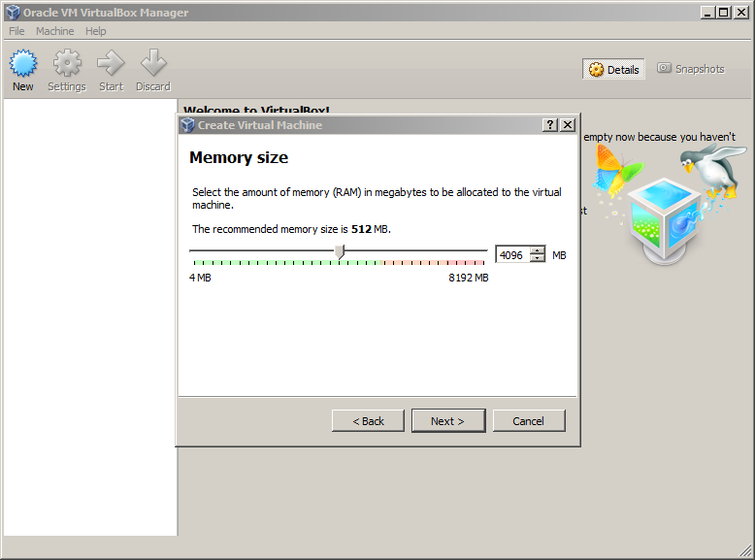The width and height of the screenshot is (755, 560).
Task: Click the memory value field showing 4096
Action: pos(513,254)
